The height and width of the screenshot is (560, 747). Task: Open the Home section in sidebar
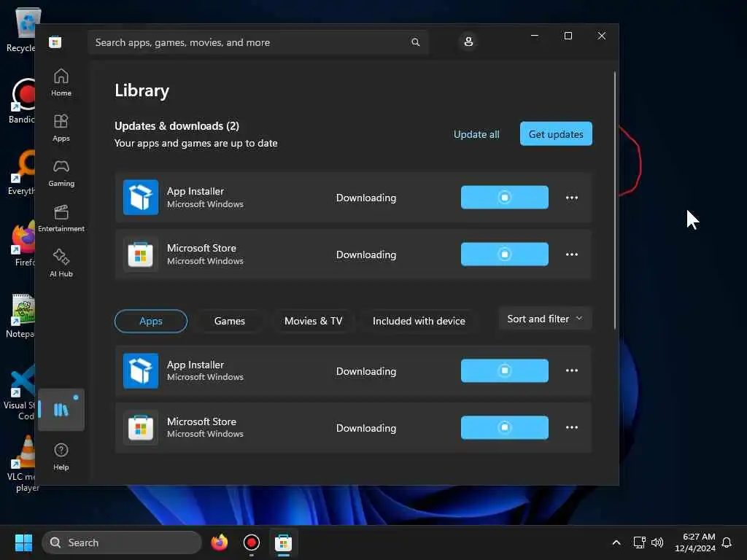(61, 83)
